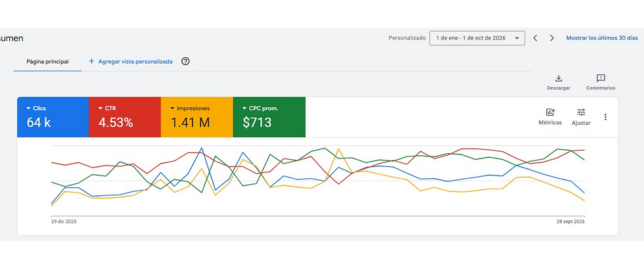Click the Descargar text label

pos(558,88)
